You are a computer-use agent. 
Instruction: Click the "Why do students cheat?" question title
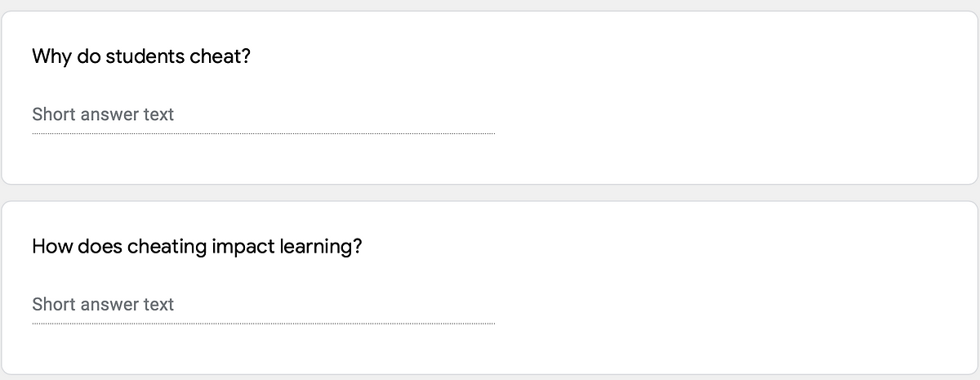pos(140,57)
